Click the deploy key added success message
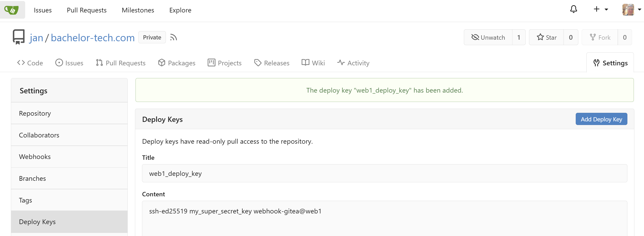This screenshot has width=644, height=236. click(x=384, y=90)
